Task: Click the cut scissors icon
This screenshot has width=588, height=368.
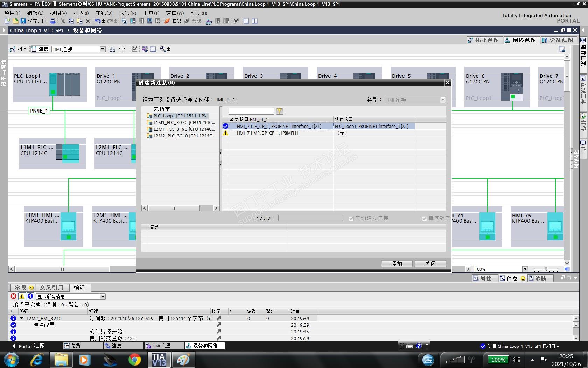Action: tap(63, 21)
